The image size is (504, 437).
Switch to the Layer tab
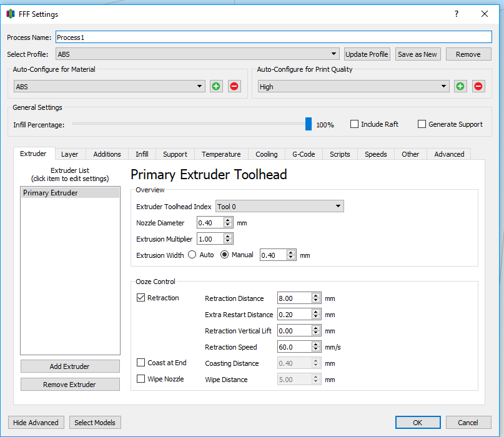[70, 154]
